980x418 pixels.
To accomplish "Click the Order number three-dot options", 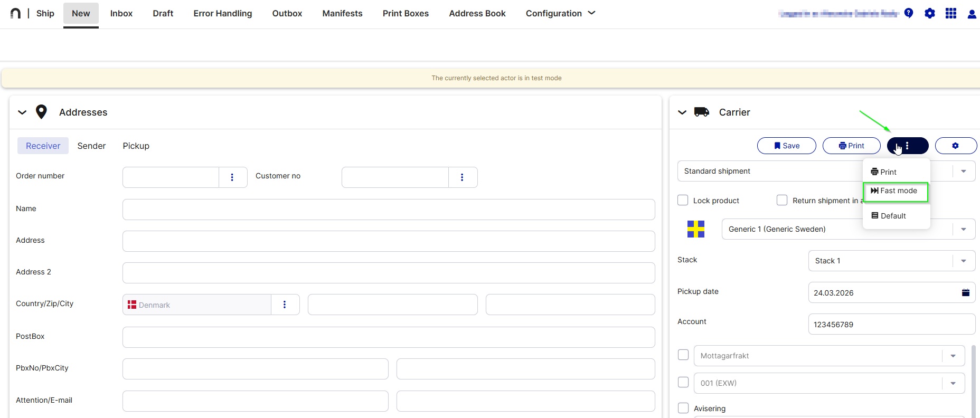I will [x=232, y=177].
